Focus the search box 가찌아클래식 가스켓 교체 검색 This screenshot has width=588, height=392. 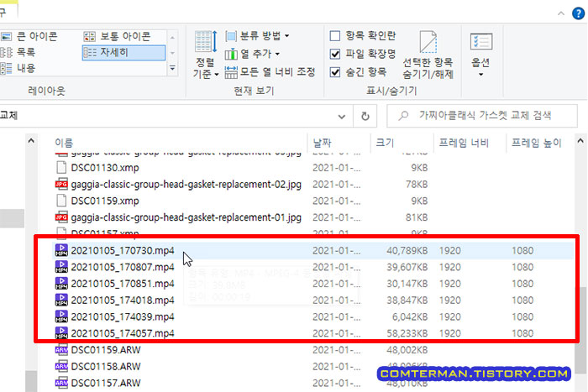pos(482,116)
